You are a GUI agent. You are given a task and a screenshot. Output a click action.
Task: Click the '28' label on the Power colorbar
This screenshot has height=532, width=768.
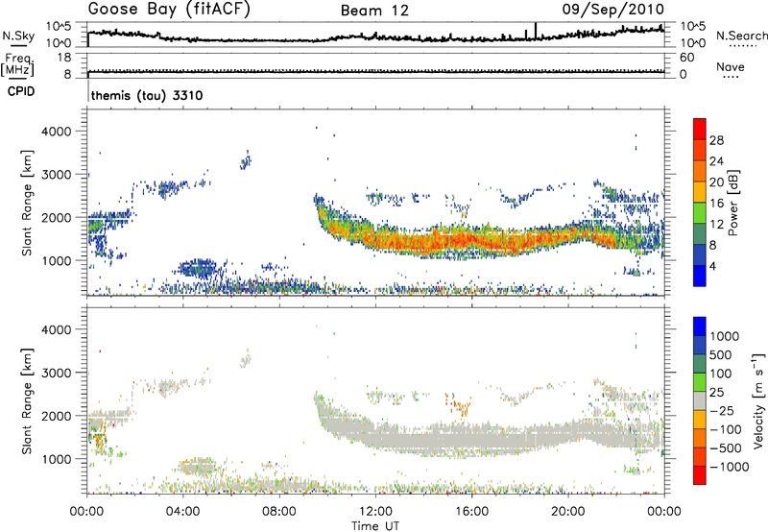pyautogui.click(x=716, y=140)
